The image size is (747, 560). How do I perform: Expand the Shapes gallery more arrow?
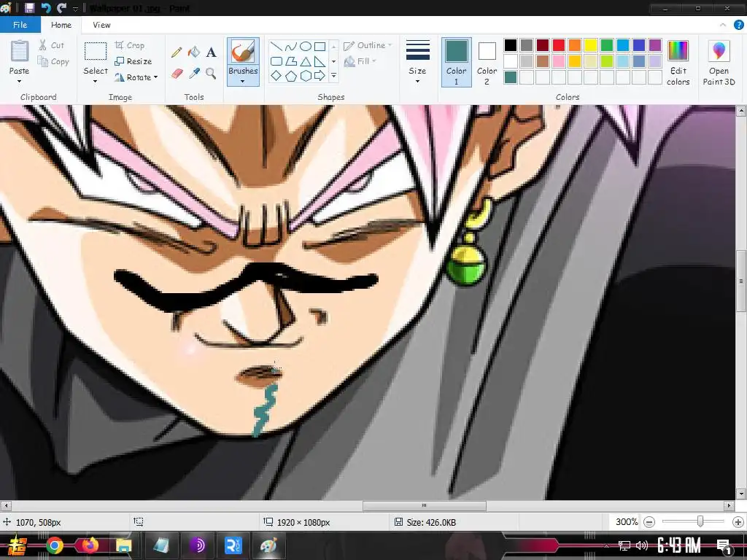click(x=333, y=75)
